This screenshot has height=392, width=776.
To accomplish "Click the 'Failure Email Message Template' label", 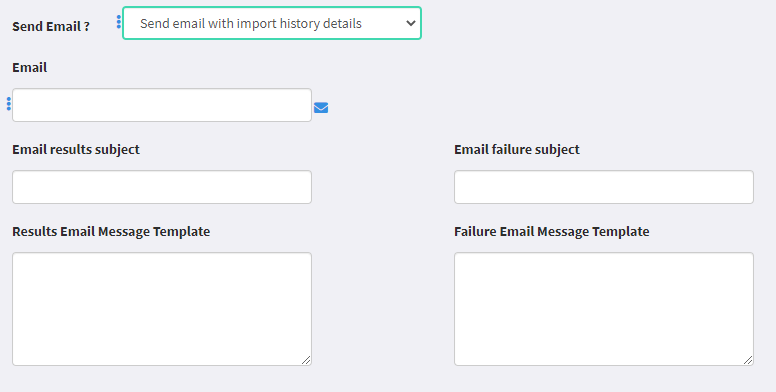I will click(x=552, y=232).
